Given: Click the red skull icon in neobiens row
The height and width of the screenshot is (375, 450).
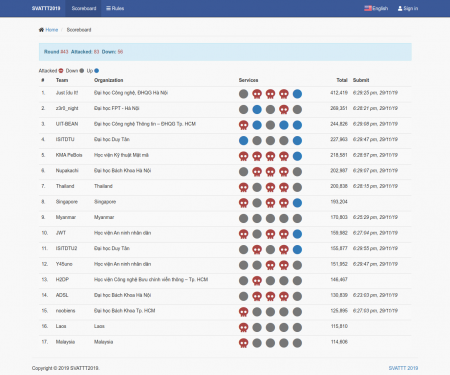Looking at the screenshot, I should point(244,312).
